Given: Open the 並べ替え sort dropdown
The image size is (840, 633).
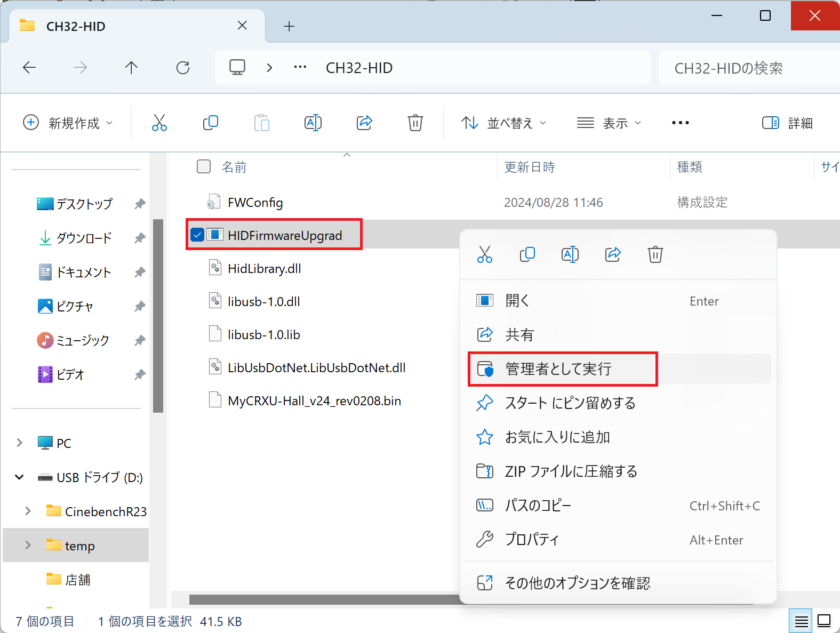Looking at the screenshot, I should tap(504, 123).
